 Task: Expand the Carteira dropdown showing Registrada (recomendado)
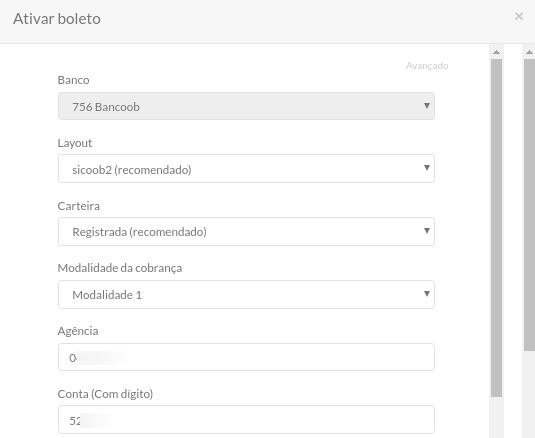coord(246,231)
